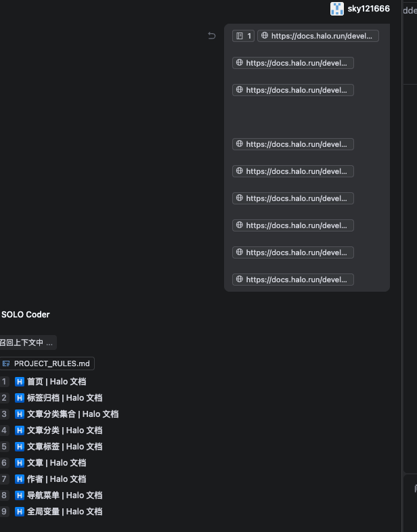The width and height of the screenshot is (417, 532).
Task: Click the H icon beside 导航菜单
Action: pos(20,495)
